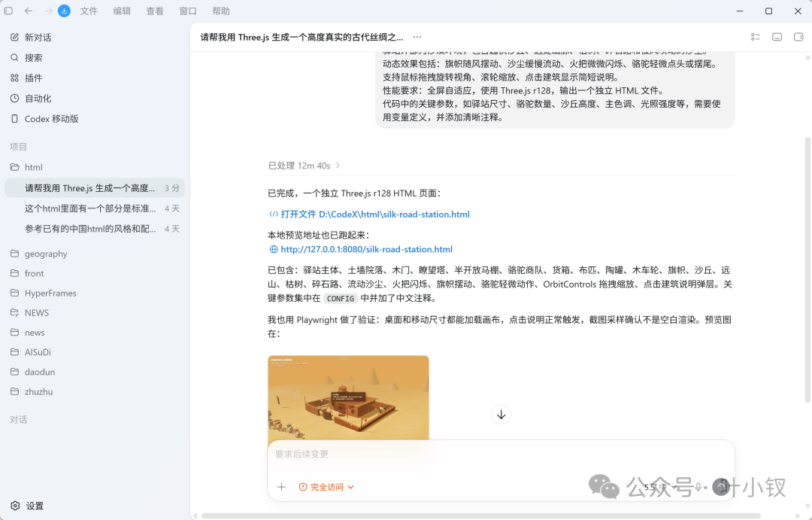The height and width of the screenshot is (520, 812).
Task: Click the scroll-to-bottom down arrow button
Action: (501, 414)
